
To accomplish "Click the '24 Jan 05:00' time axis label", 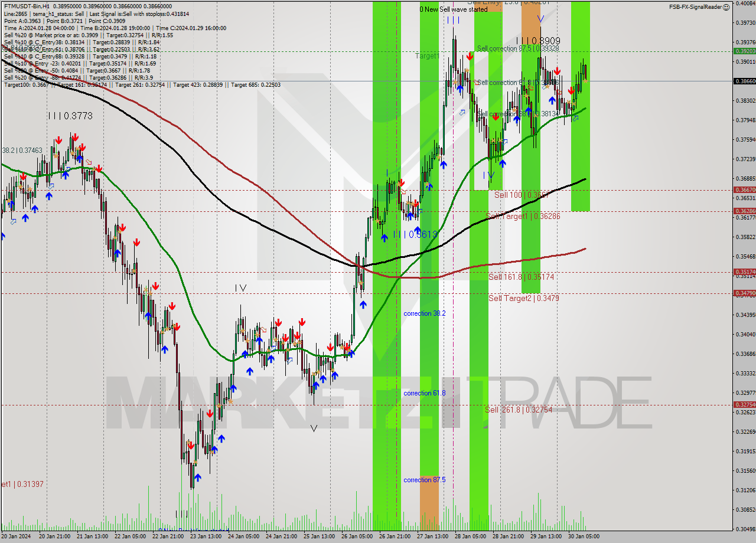I will [243, 537].
